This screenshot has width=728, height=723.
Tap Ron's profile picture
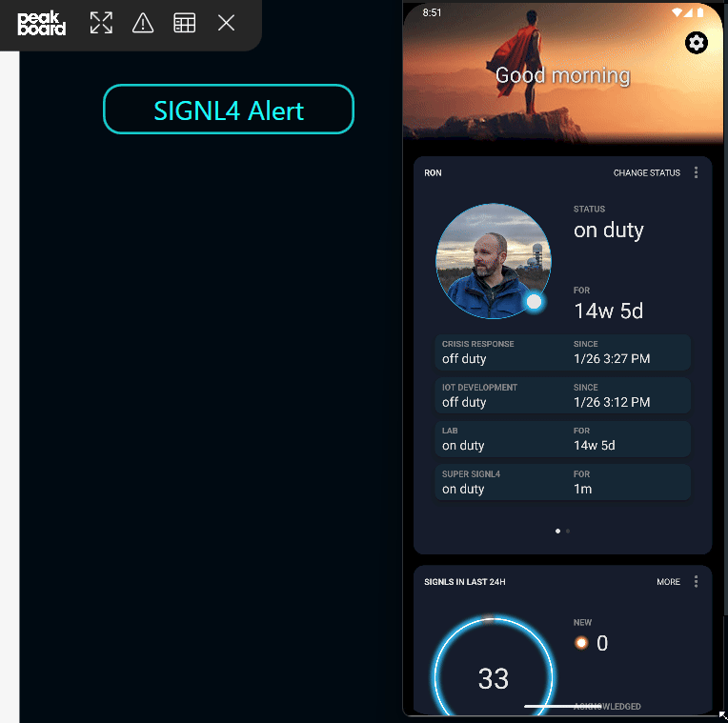tap(493, 261)
